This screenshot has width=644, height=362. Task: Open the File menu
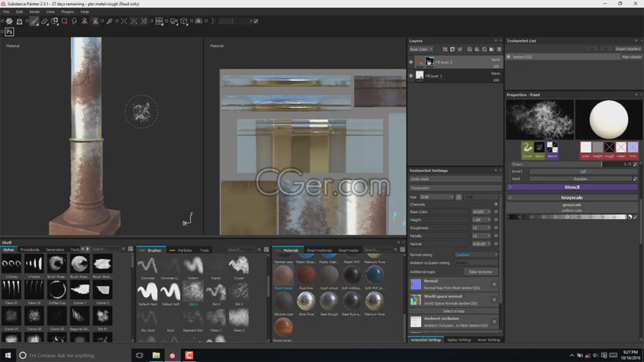[6, 12]
